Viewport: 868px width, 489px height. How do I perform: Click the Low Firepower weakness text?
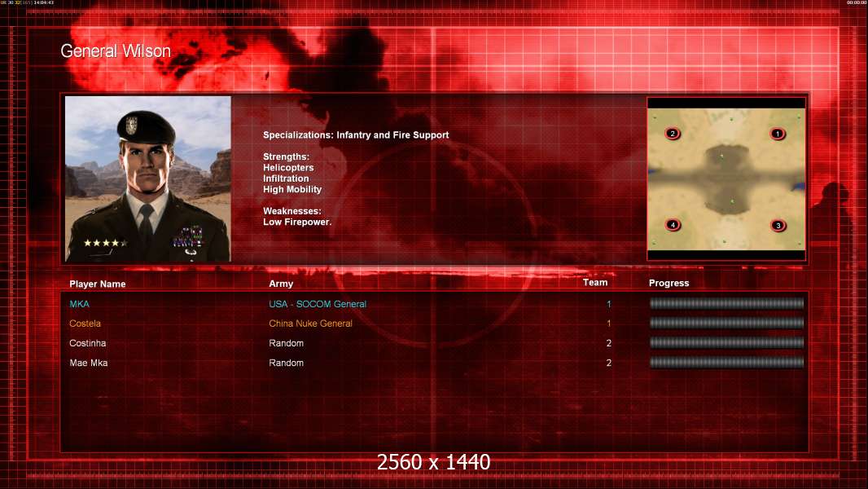[x=296, y=222]
